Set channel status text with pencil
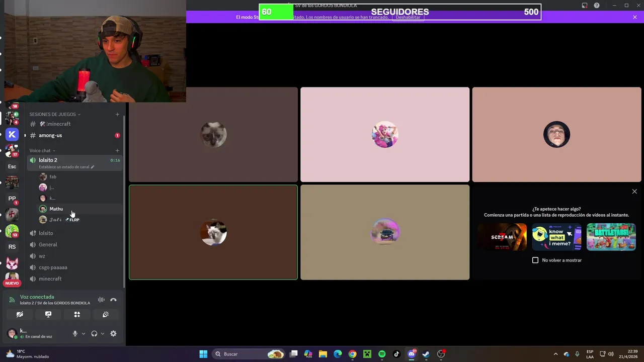644x362 pixels. tap(93, 167)
